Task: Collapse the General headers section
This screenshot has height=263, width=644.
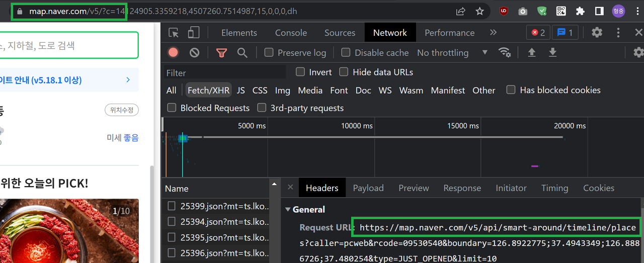Action: pyautogui.click(x=288, y=210)
